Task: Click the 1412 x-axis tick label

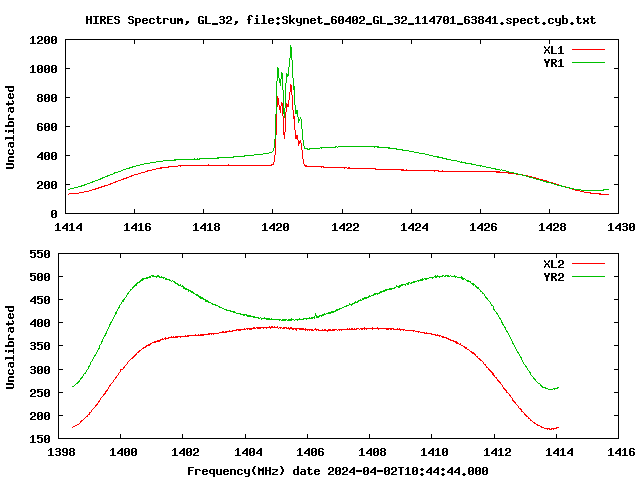Action: (497, 452)
